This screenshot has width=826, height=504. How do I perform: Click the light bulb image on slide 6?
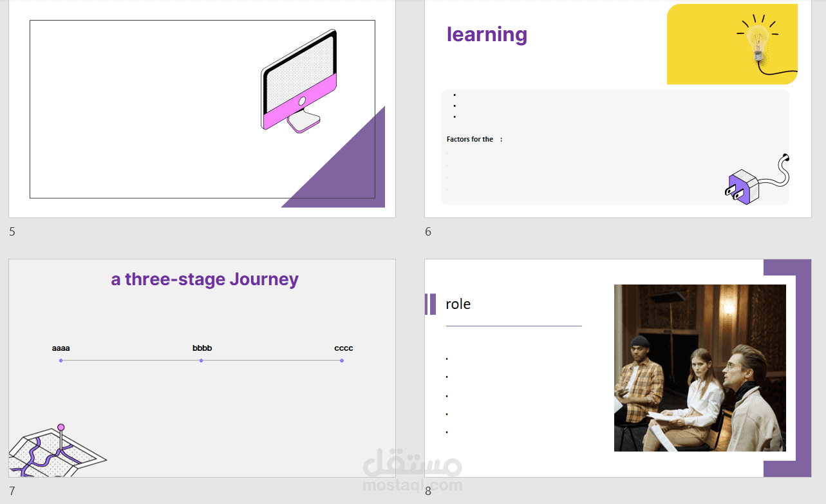(x=732, y=44)
